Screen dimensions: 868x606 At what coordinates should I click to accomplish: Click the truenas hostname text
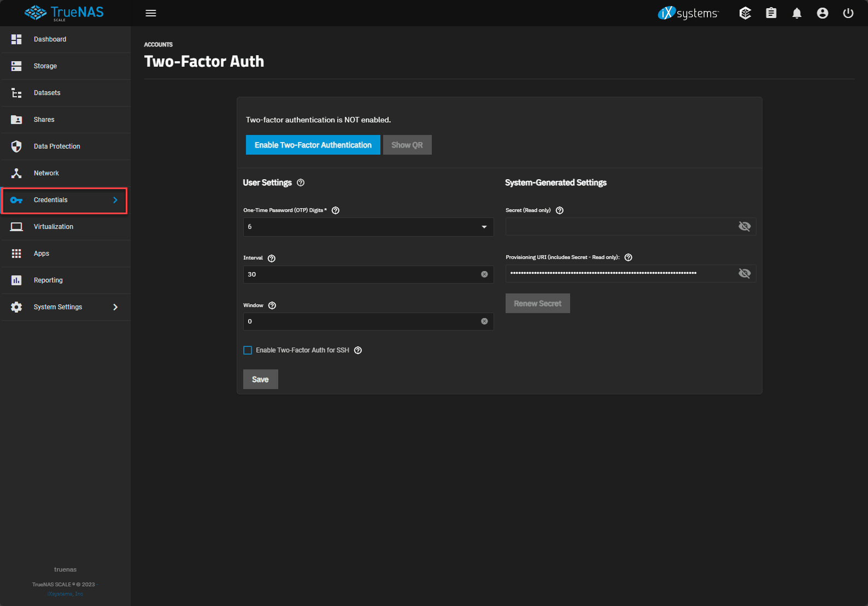coord(66,569)
